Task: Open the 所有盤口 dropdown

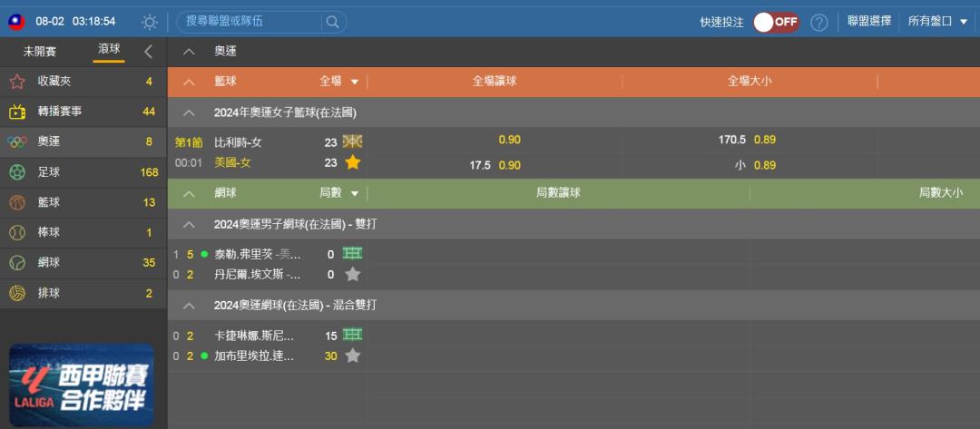Action: pos(937,21)
